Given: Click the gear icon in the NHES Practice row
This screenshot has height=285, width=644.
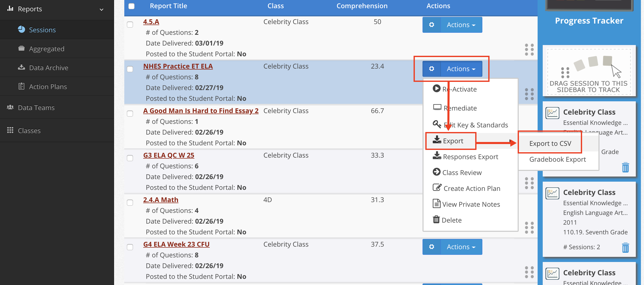Looking at the screenshot, I should 431,69.
